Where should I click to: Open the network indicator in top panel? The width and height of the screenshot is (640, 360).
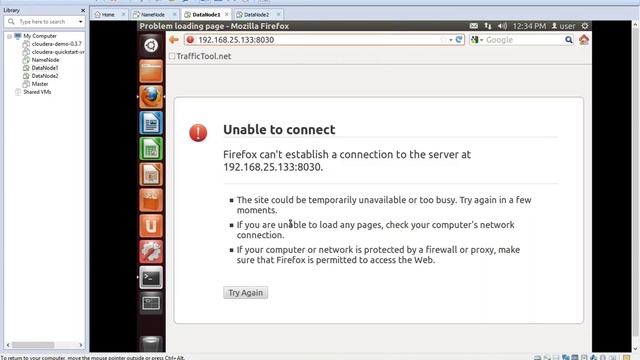pyautogui.click(x=488, y=26)
